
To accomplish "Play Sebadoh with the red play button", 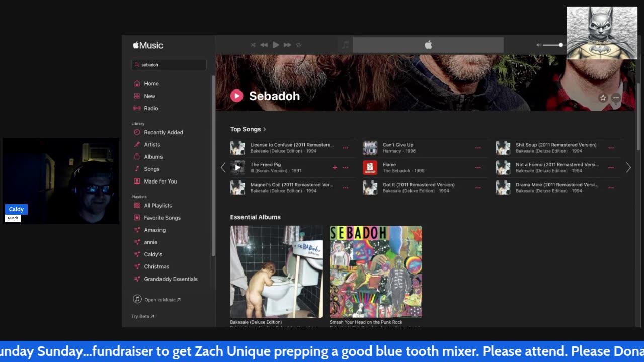I will click(x=236, y=96).
